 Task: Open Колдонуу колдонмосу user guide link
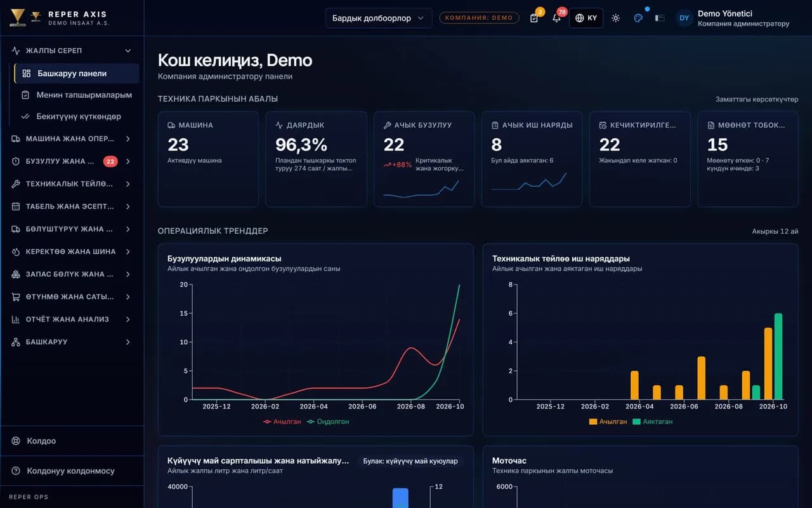tap(72, 471)
